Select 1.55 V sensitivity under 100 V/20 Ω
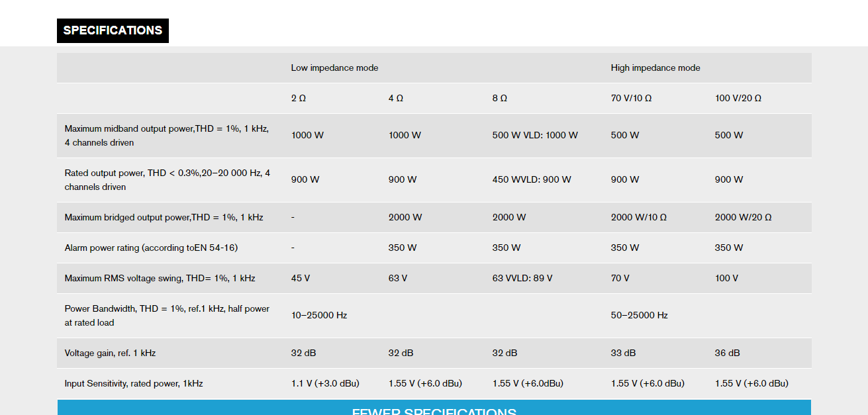868x415 pixels. [x=751, y=384]
